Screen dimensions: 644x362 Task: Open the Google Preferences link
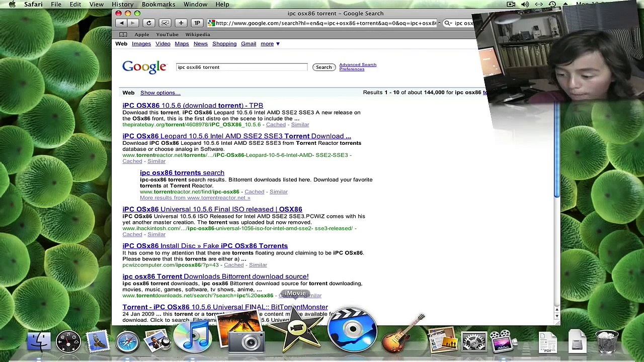(x=351, y=69)
